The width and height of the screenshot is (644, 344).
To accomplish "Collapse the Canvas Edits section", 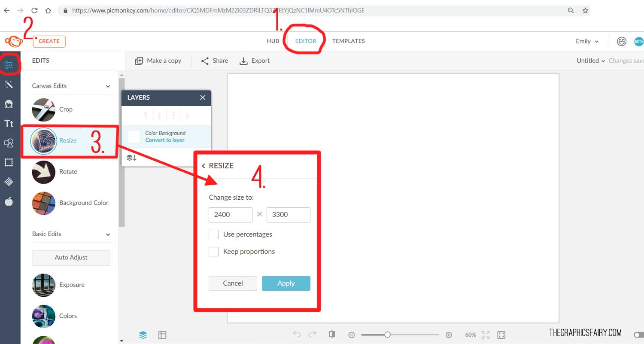I will (x=108, y=86).
